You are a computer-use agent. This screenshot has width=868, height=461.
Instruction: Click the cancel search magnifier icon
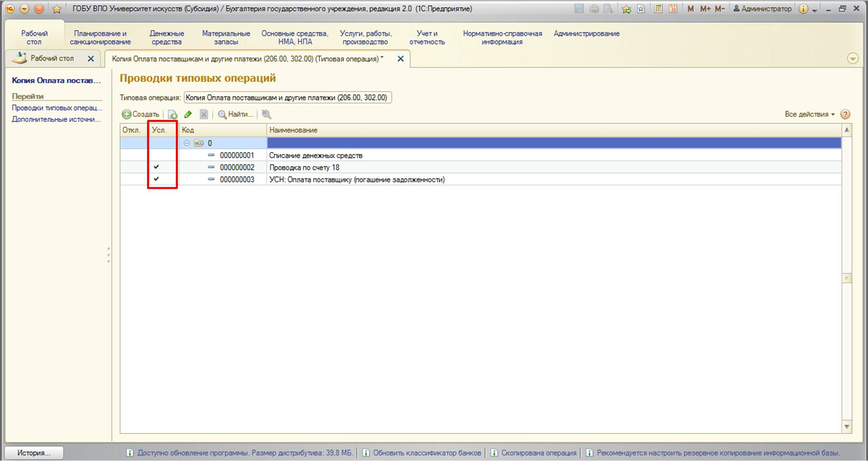pos(266,115)
